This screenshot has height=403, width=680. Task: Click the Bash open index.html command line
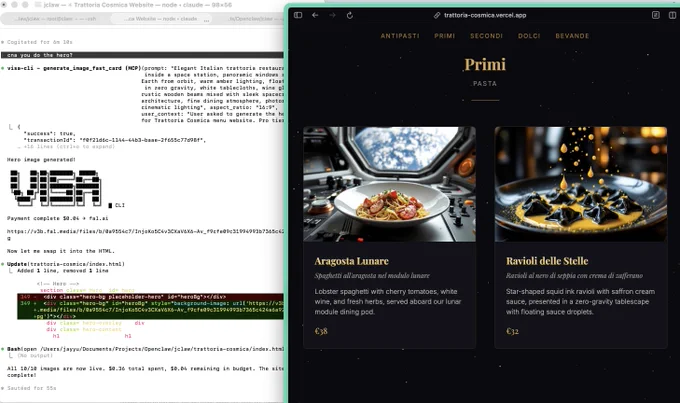pos(145,349)
